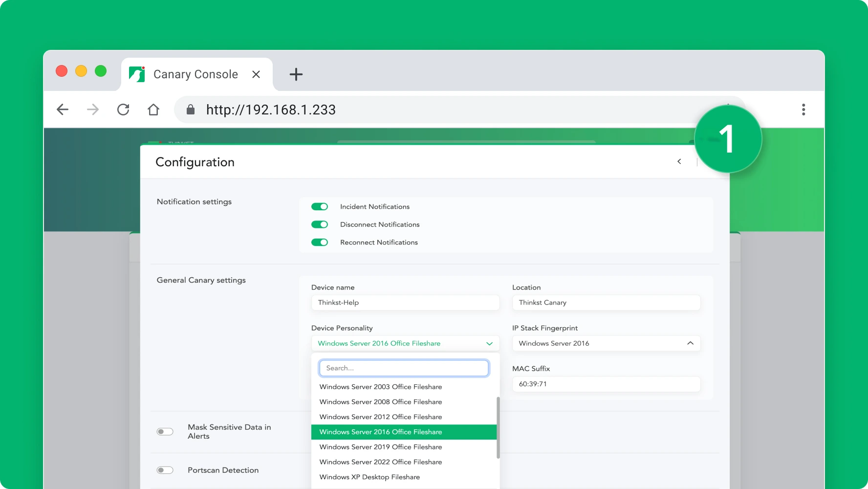Edit the MAC Suffix field
Image resolution: width=868 pixels, height=489 pixels.
(606, 384)
